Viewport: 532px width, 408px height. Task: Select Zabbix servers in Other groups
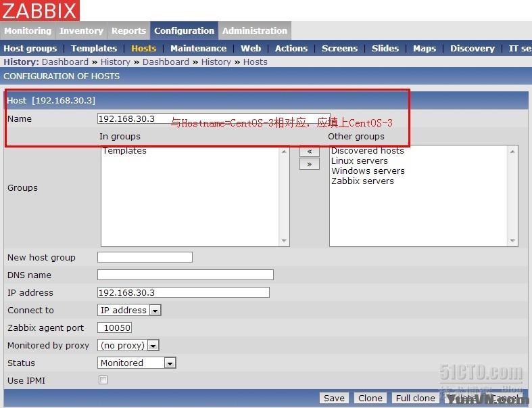pyautogui.click(x=362, y=181)
